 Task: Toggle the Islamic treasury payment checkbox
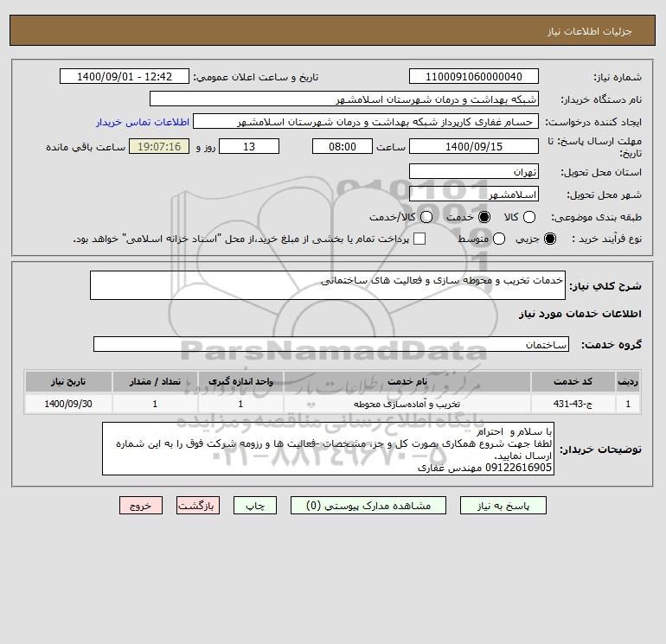click(x=419, y=239)
